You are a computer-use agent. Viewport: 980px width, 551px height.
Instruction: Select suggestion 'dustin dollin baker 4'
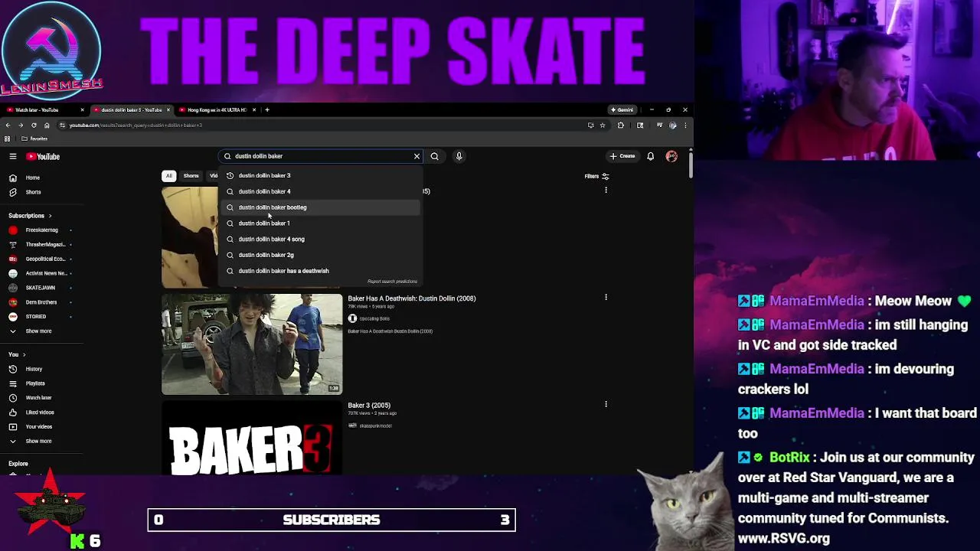(320, 191)
